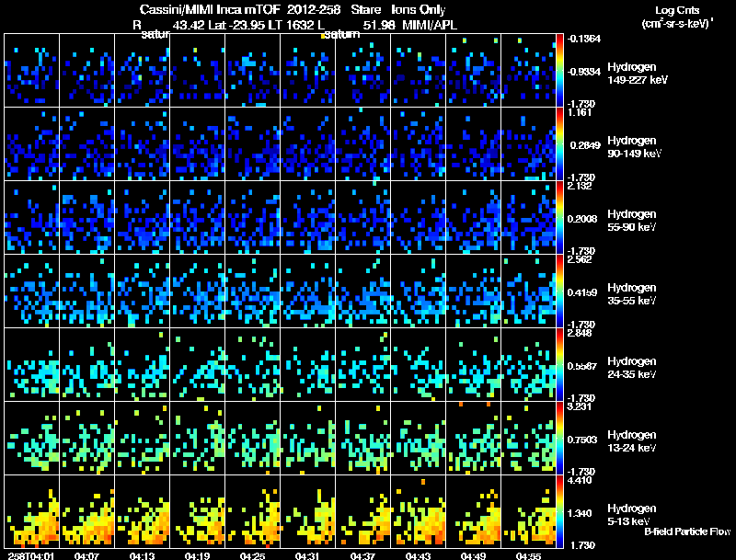Click the 04:55 time label
Screen dimensions: 736x560
pyautogui.click(x=528, y=556)
